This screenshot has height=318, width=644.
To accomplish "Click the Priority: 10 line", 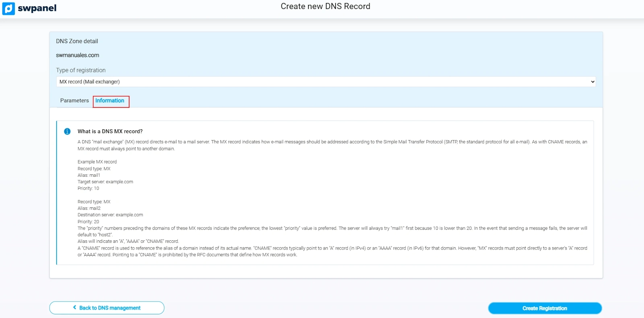I will pyautogui.click(x=88, y=188).
